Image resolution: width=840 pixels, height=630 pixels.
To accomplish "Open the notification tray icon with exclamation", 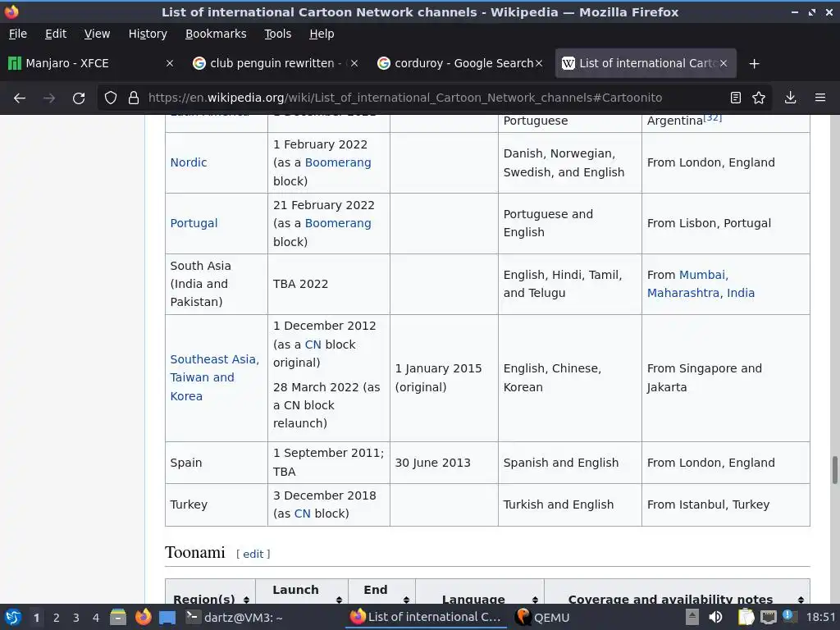I will pos(788,616).
